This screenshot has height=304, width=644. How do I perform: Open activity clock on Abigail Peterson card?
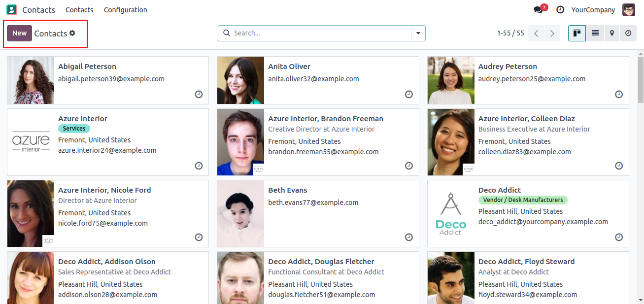pyautogui.click(x=199, y=94)
